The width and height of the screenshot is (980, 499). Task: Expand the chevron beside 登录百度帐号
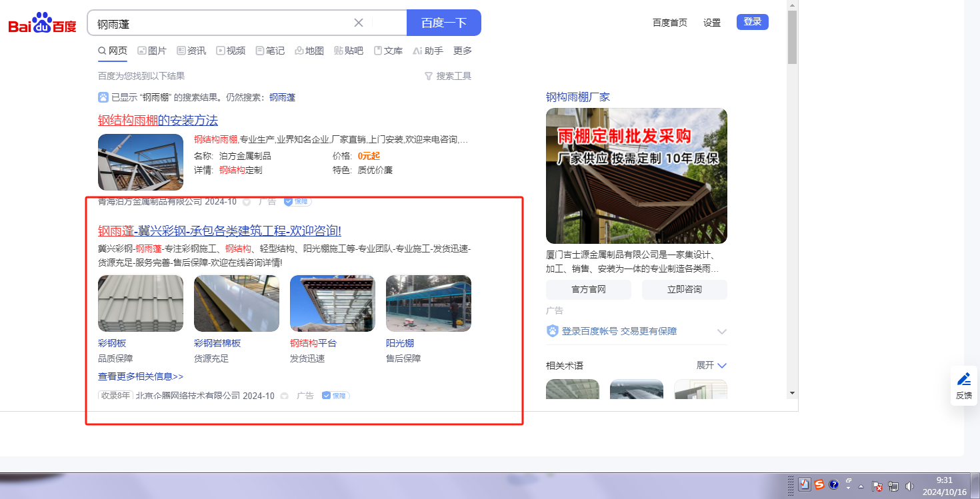(x=721, y=332)
